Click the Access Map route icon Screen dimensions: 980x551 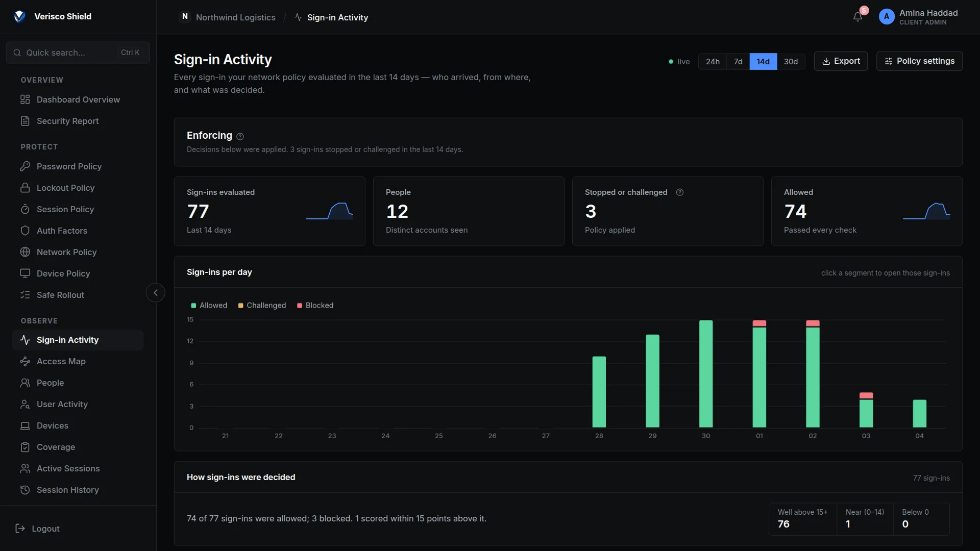[25, 361]
